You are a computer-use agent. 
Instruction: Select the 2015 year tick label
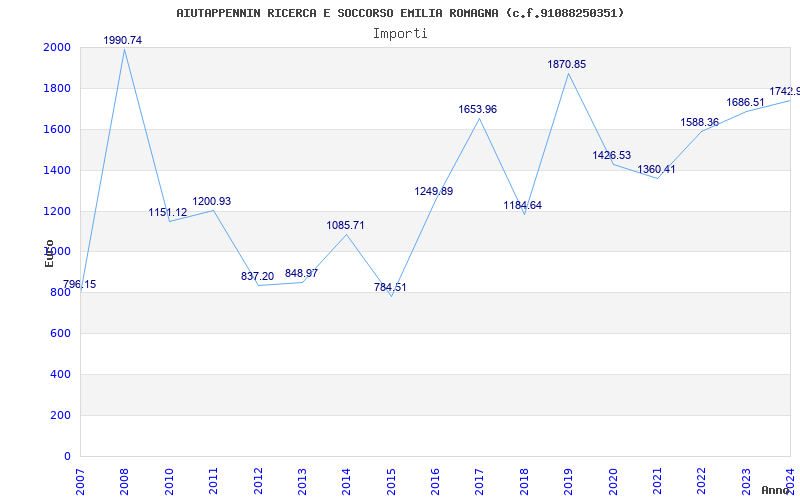[391, 481]
